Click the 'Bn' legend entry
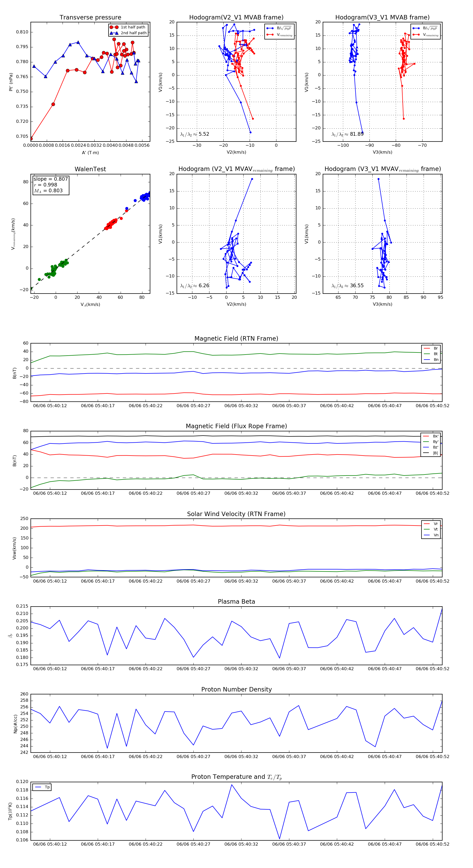473x868 pixels. click(x=431, y=360)
